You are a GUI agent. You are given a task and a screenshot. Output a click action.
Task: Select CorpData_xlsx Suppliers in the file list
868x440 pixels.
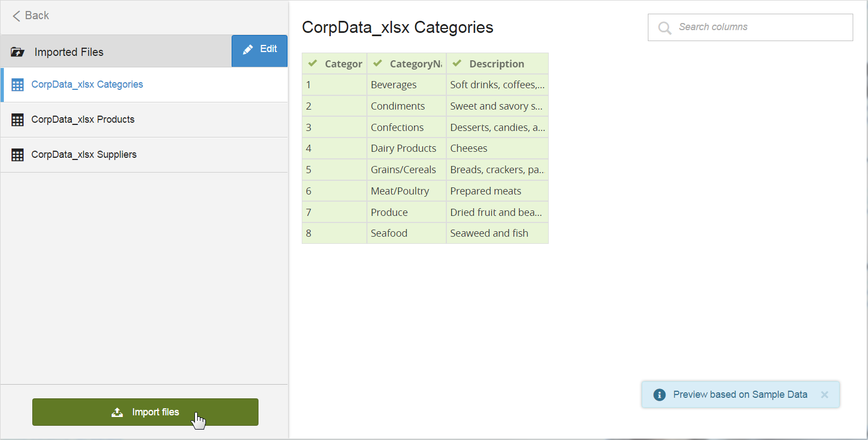[x=84, y=155]
